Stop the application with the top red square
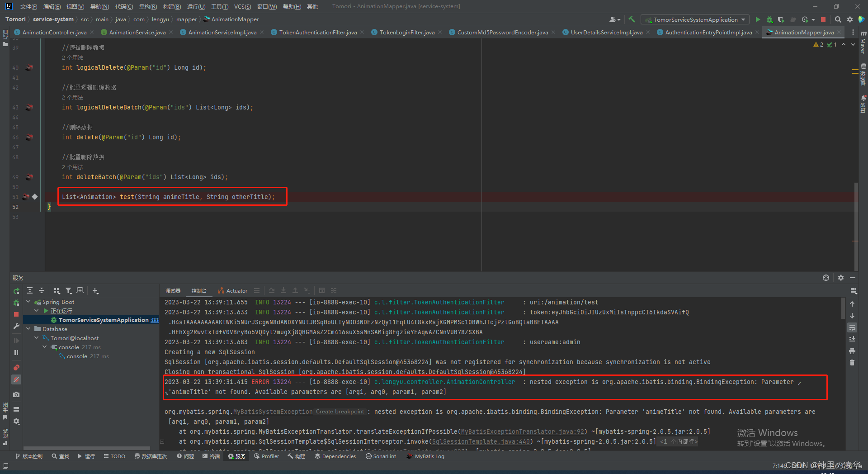Viewport: 868px width, 474px height. coord(823,19)
